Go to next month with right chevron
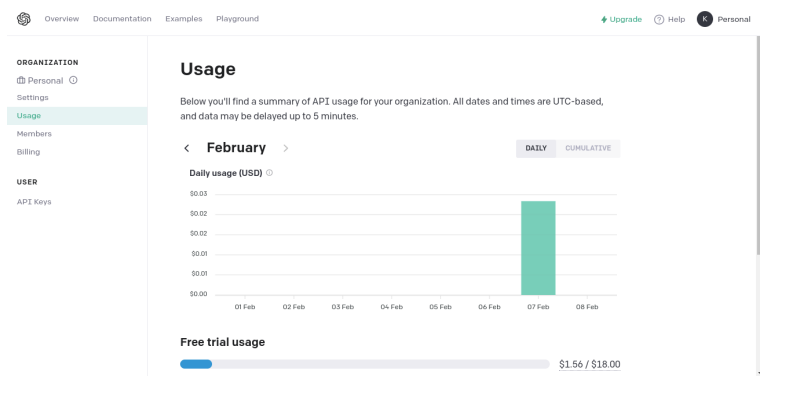 point(286,148)
